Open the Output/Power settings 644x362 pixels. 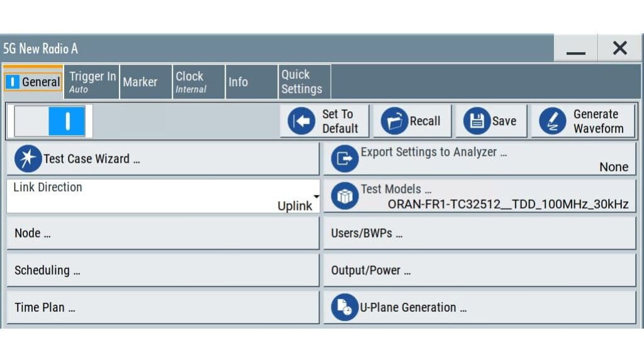480,270
